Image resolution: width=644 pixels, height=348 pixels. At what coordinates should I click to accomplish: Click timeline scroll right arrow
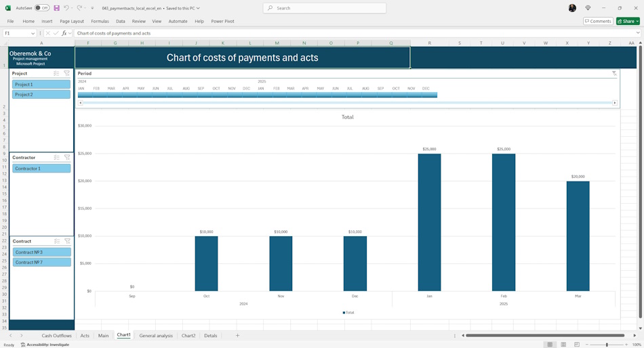coord(615,103)
